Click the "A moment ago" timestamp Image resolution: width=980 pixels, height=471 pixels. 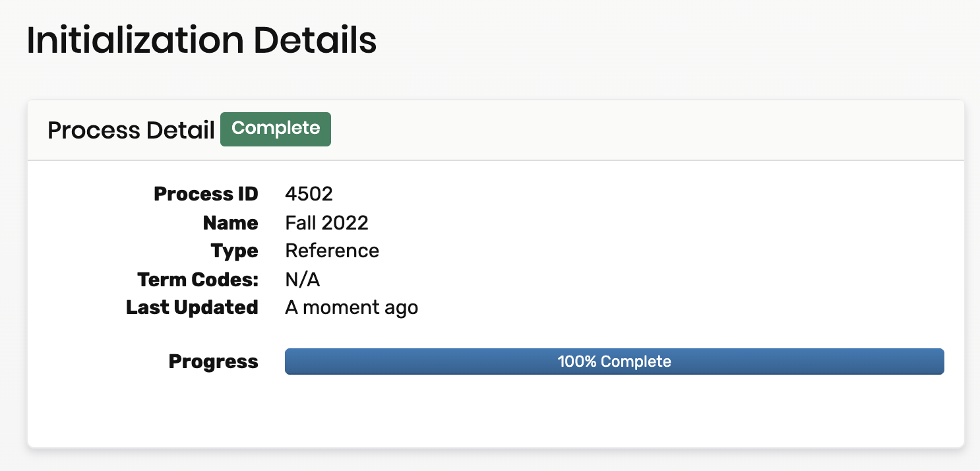[351, 308]
